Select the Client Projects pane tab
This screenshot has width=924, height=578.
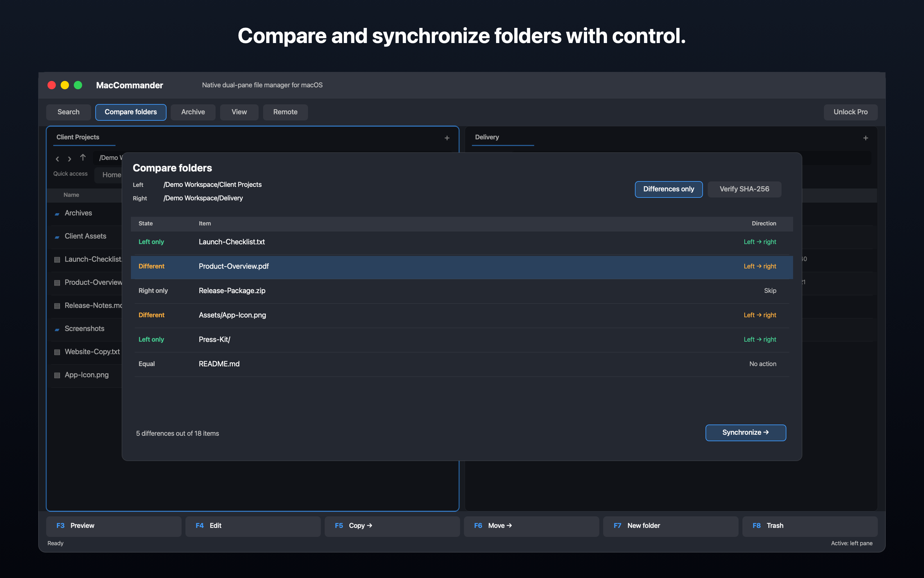point(78,137)
